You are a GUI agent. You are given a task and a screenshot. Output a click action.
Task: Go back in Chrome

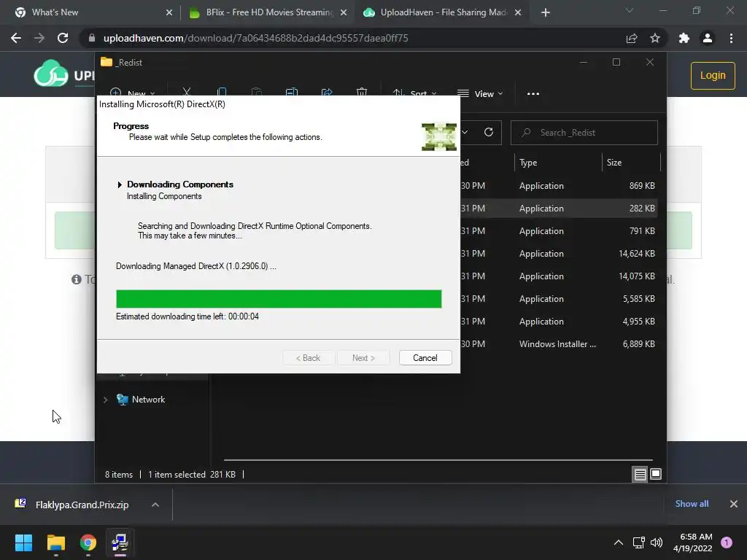click(x=16, y=38)
